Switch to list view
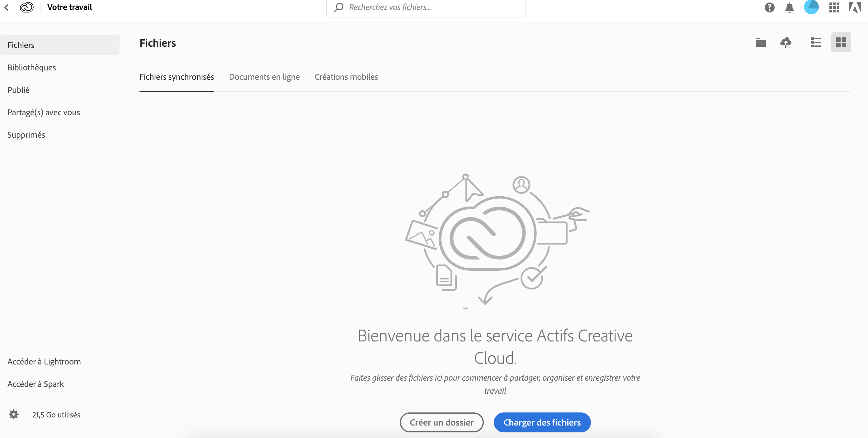 816,42
